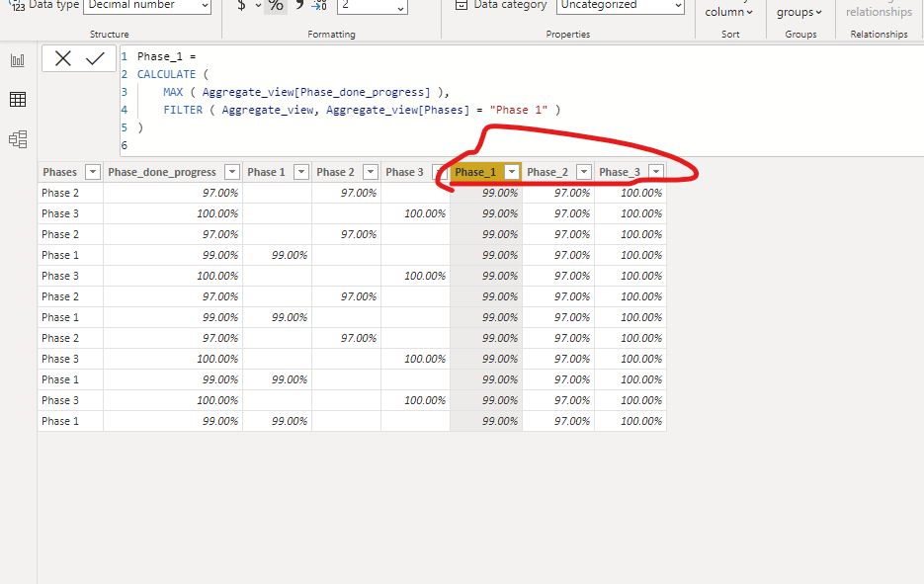The image size is (924, 584).
Task: Click formula line with FILTER function
Action: click(x=362, y=110)
